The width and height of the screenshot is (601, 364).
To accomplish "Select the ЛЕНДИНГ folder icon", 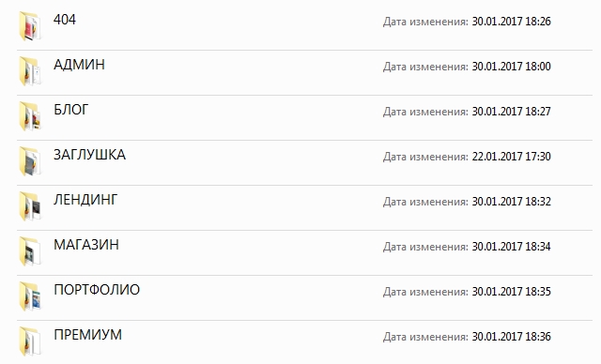I will (x=30, y=206).
